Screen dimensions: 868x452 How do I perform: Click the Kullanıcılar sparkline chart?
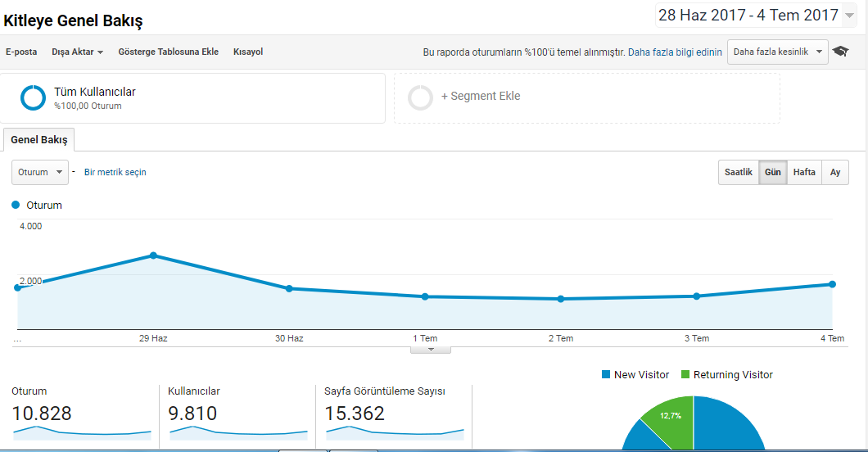pyautogui.click(x=238, y=433)
